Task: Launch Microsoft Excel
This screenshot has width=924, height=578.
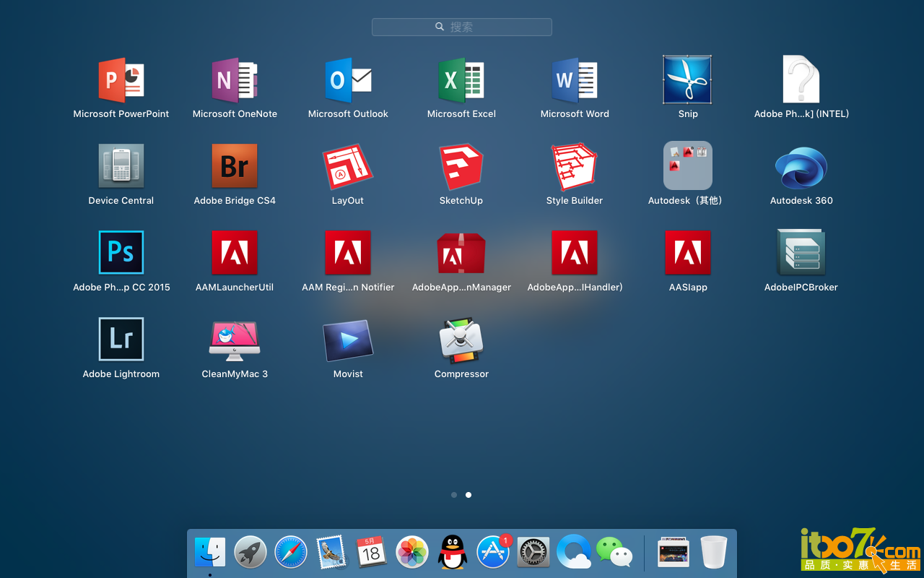Action: 461,80
